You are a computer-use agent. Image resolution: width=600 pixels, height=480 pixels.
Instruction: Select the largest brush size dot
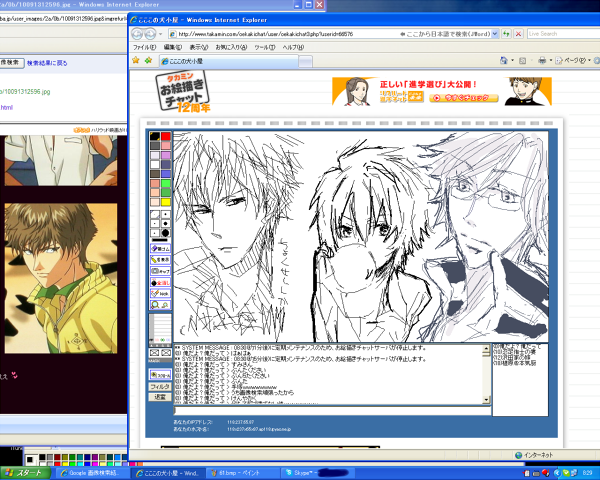coord(165,233)
